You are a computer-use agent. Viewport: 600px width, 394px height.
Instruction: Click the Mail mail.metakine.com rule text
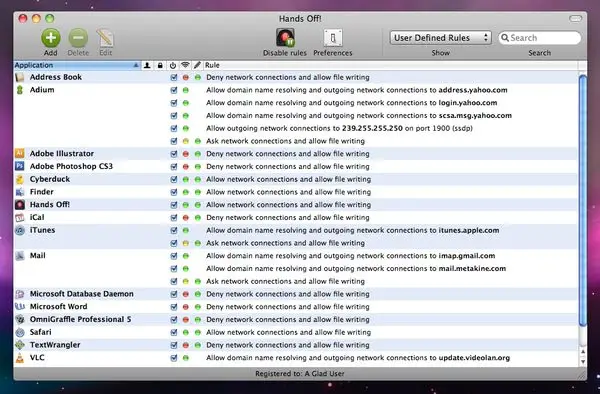click(356, 268)
